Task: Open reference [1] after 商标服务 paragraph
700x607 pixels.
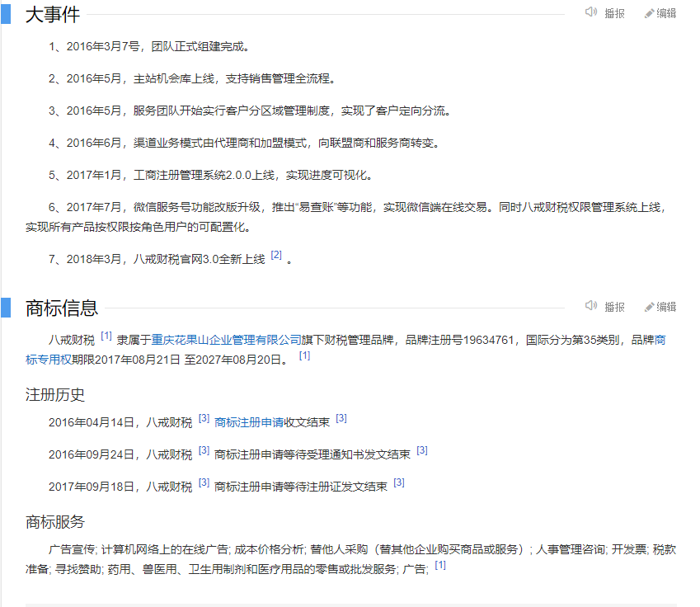Action: 440,565
